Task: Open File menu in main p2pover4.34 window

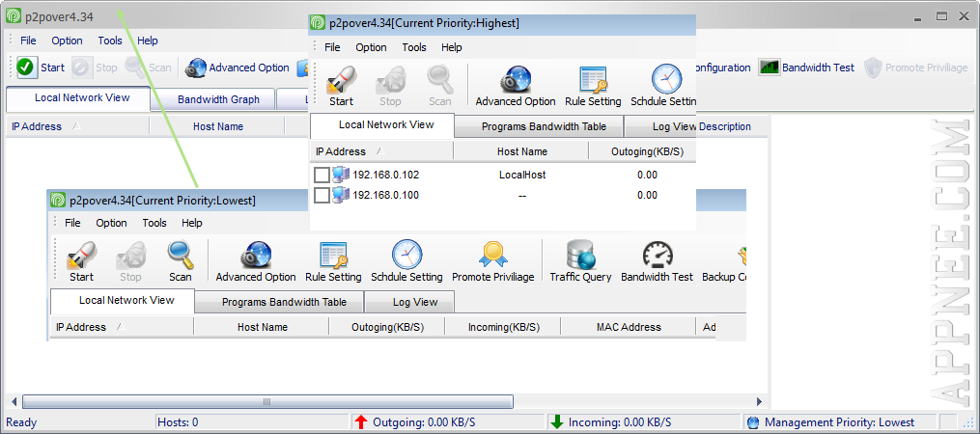Action: [28, 41]
